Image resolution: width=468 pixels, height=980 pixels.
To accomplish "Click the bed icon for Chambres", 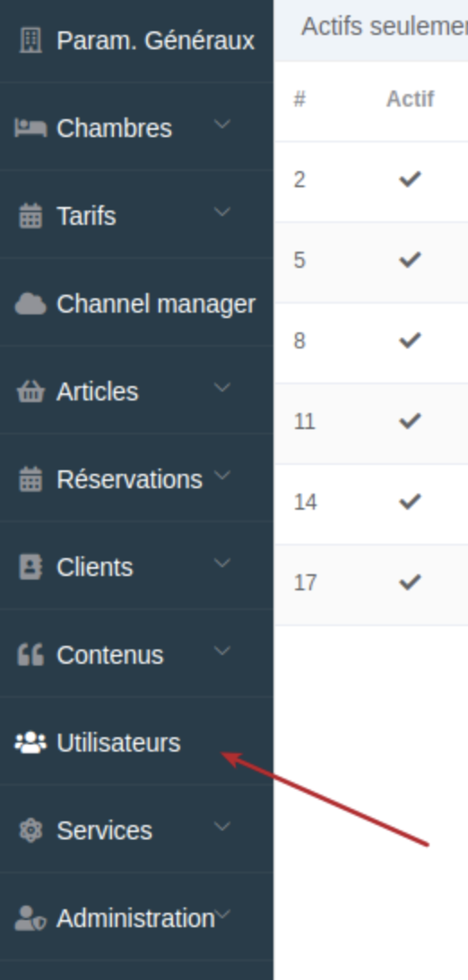I will point(30,128).
